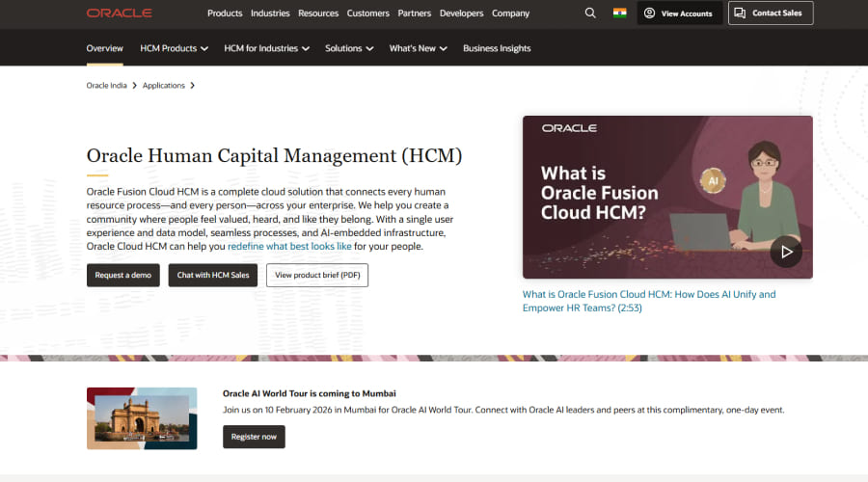Click the AI badge in the video

[713, 180]
